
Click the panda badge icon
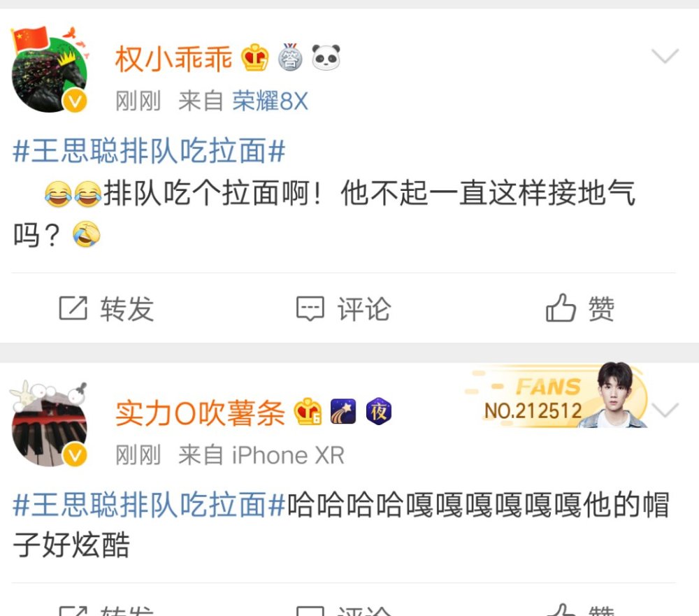tap(326, 57)
